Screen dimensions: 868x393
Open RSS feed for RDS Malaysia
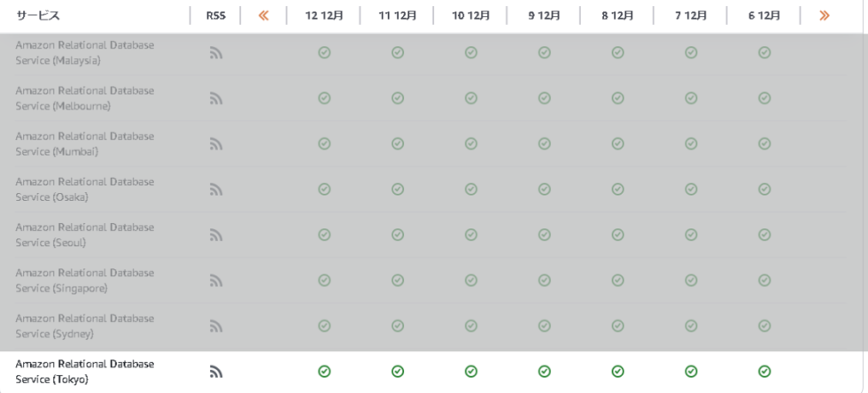point(216,53)
